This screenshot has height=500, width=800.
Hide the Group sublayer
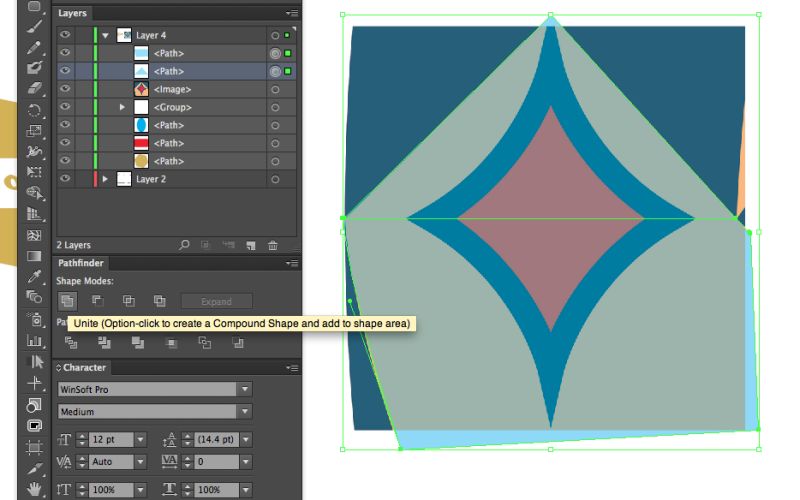tap(65, 107)
